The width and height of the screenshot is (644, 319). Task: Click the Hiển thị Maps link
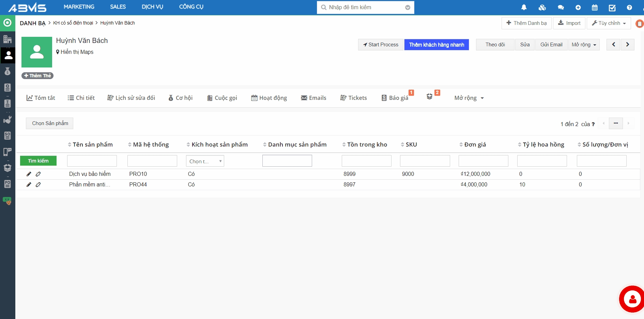click(77, 52)
